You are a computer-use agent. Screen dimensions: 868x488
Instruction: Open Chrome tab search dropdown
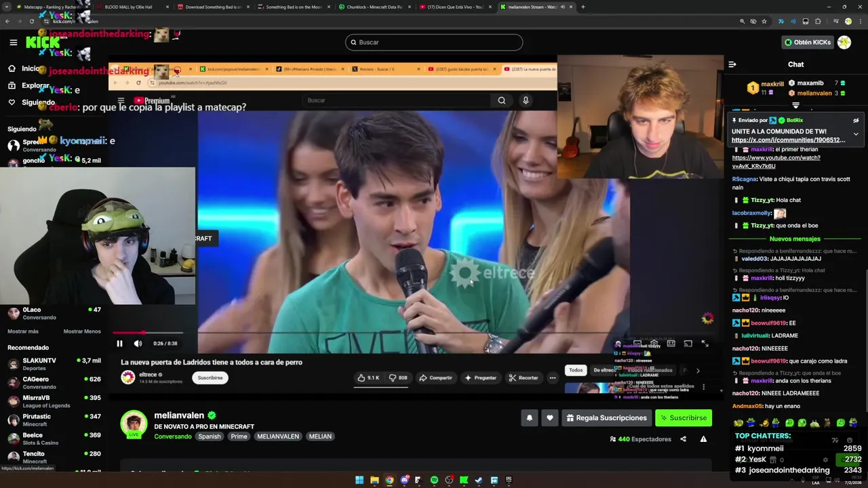click(x=8, y=7)
